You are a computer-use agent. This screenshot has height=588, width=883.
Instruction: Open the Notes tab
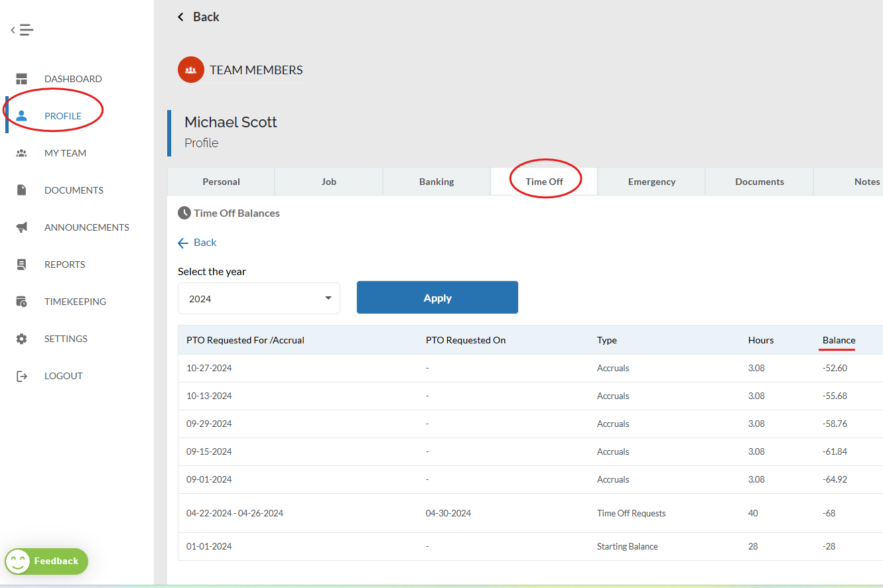[849, 182]
